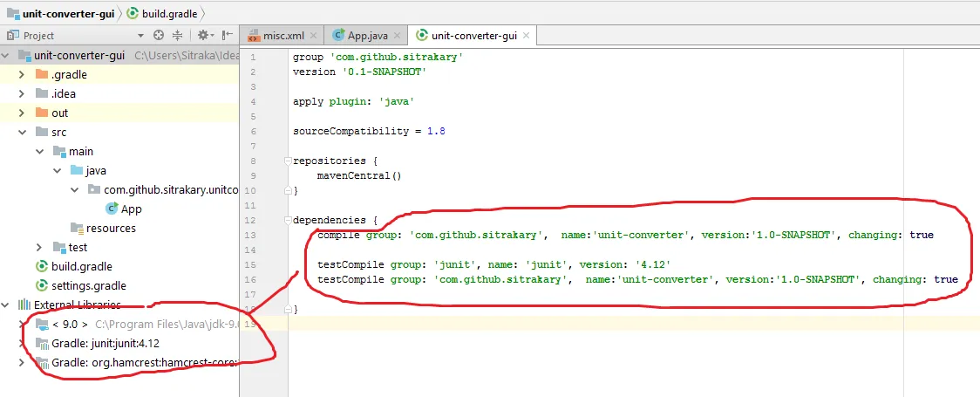Select the unit-converter-gui editor tab
This screenshot has width=980, height=397.
click(473, 36)
